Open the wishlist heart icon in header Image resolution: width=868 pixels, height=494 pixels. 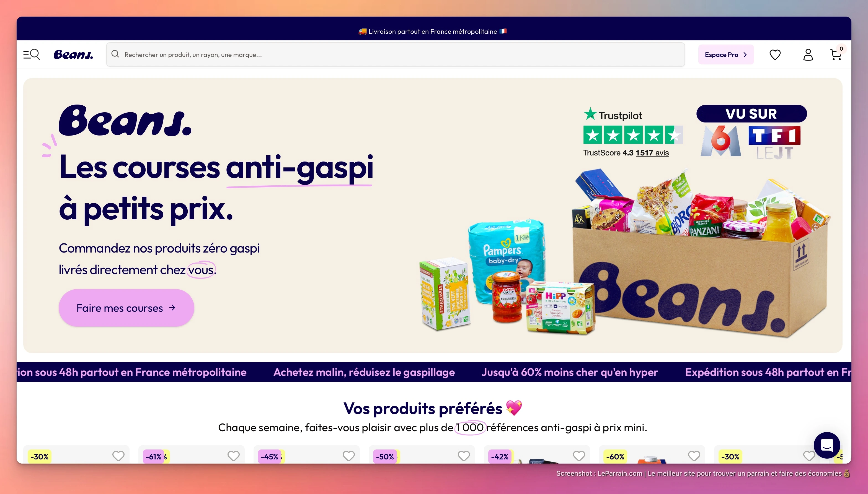tap(775, 54)
